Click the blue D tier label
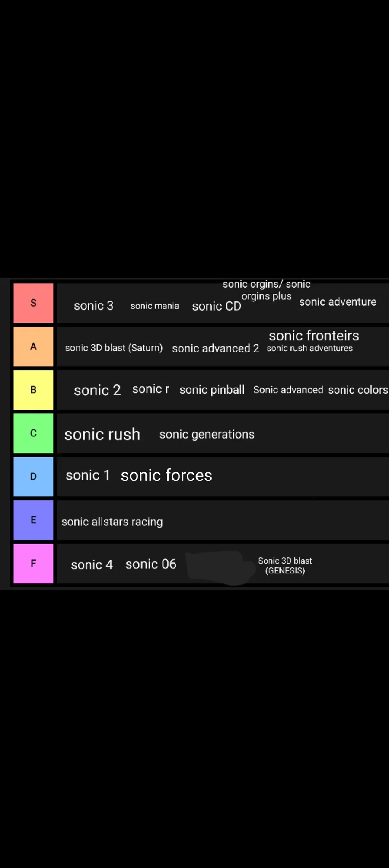The image size is (389, 868). pyautogui.click(x=33, y=477)
